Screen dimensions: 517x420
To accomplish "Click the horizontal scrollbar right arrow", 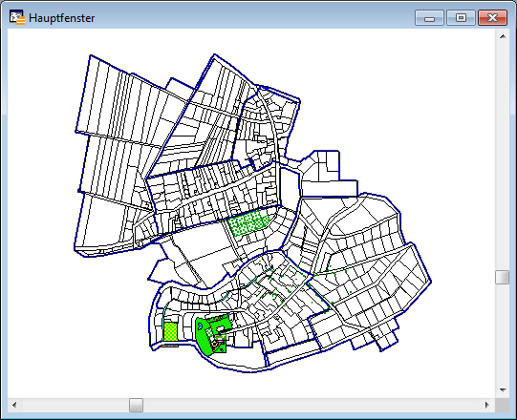I will 487,405.
